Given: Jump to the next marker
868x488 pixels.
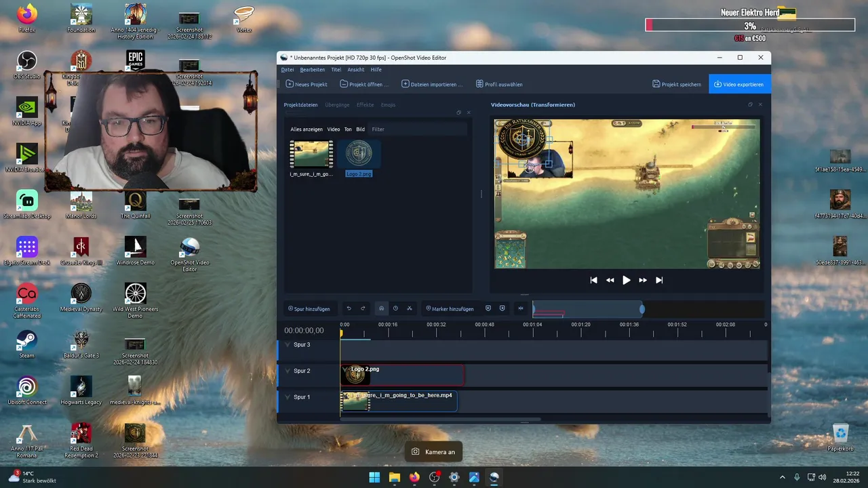Looking at the screenshot, I should [502, 308].
